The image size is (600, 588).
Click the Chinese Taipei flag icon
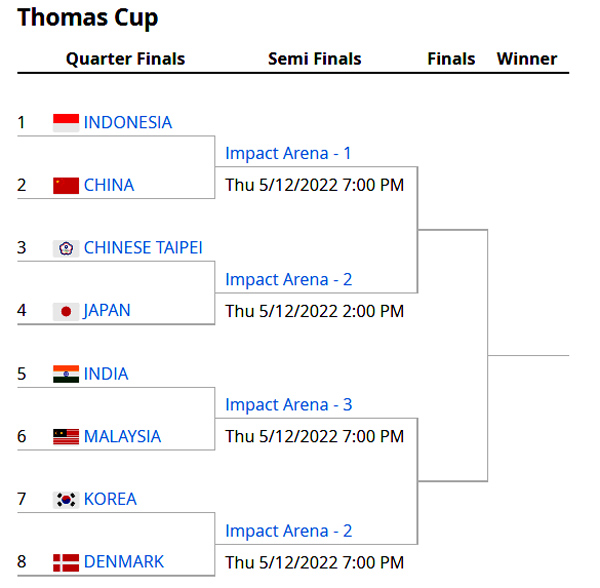[66, 248]
